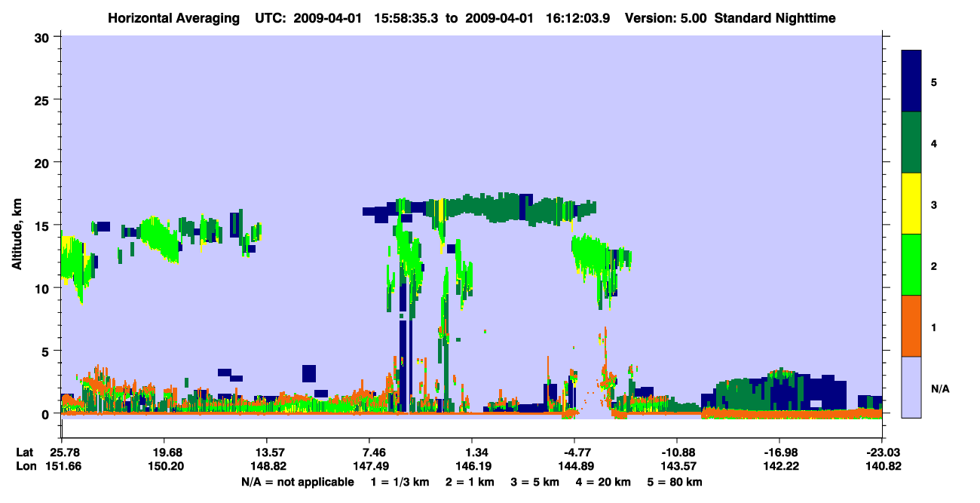Click colorbar number label '2'
This screenshot has height=503, width=980.
(933, 265)
